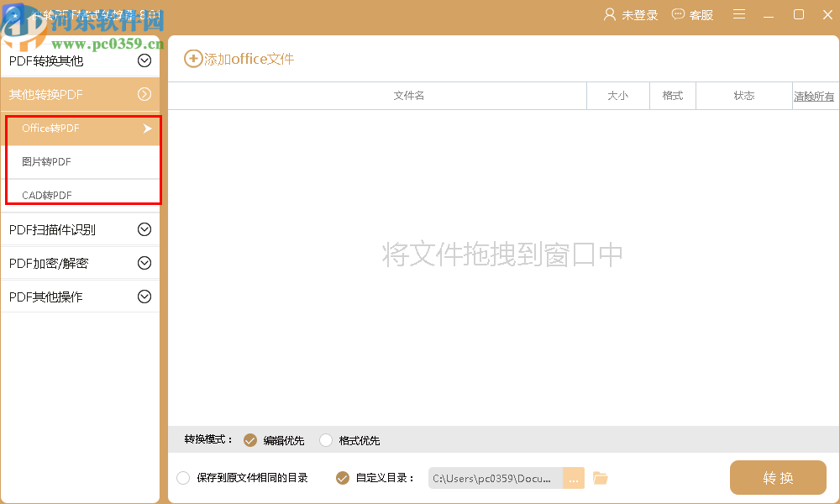Select the 自定义目录 custom directory option
This screenshot has height=504, width=840.
pos(341,477)
